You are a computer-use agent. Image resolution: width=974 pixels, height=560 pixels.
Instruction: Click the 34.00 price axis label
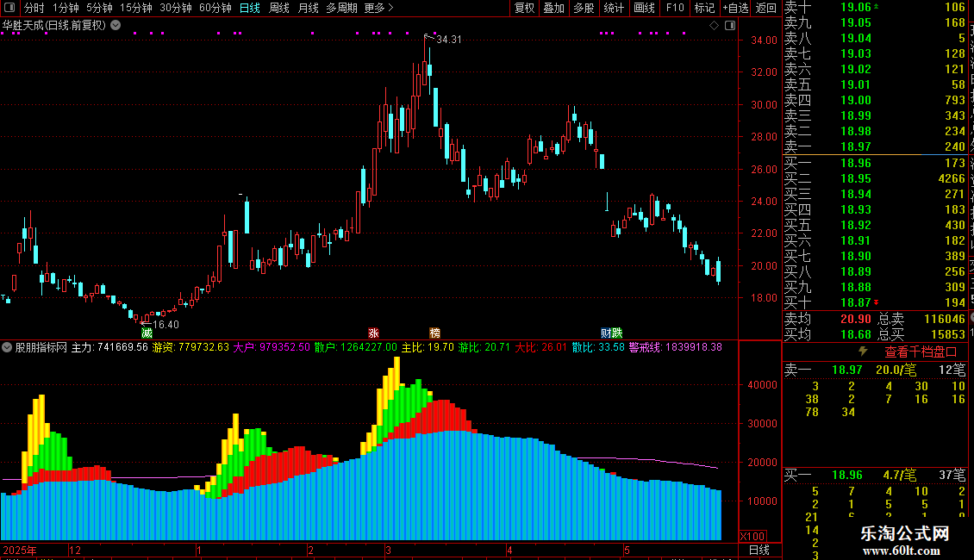click(x=764, y=40)
